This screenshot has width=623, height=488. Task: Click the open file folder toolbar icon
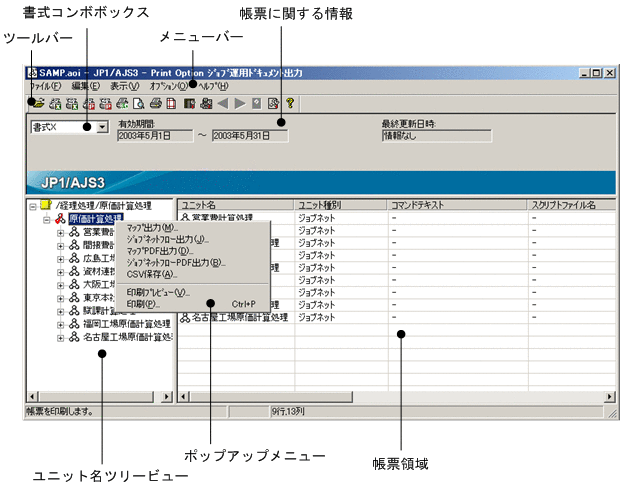pos(38,104)
